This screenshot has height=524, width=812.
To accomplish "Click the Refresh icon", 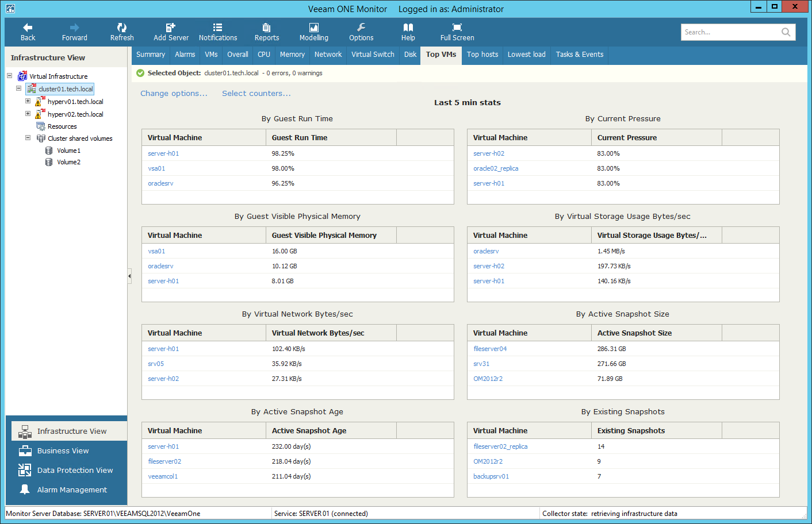I will pos(122,28).
